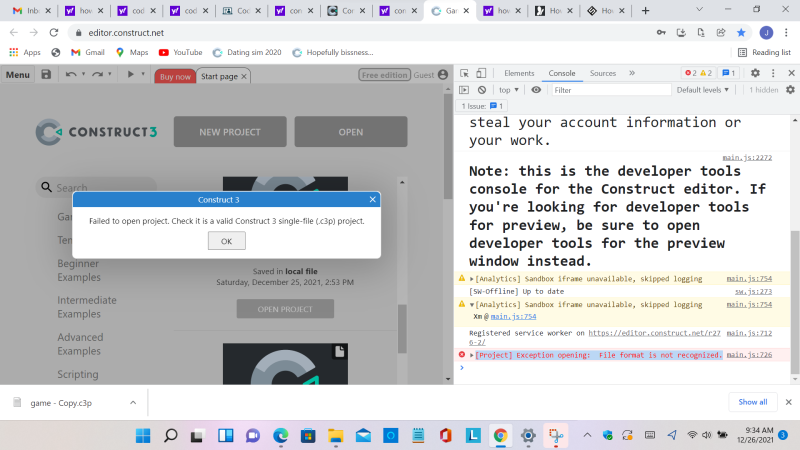800x450 pixels.
Task: Switch to the Sources tab in DevTools
Action: [603, 73]
